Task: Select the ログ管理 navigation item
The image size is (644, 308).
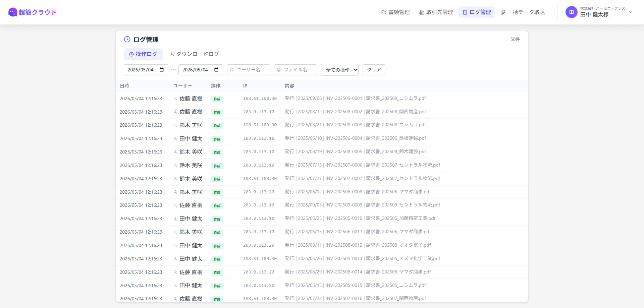Action: pyautogui.click(x=477, y=12)
